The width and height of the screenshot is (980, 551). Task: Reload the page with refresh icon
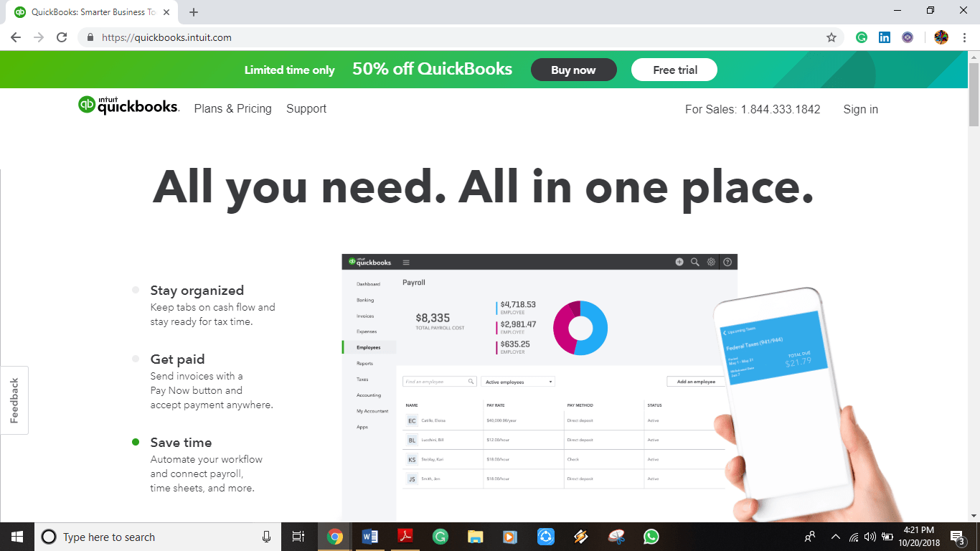62,37
